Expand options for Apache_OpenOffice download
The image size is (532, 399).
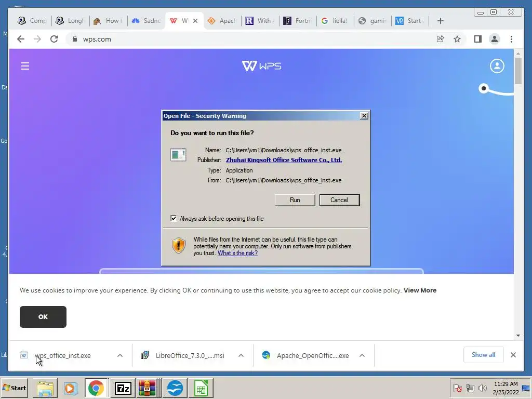[x=362, y=355]
